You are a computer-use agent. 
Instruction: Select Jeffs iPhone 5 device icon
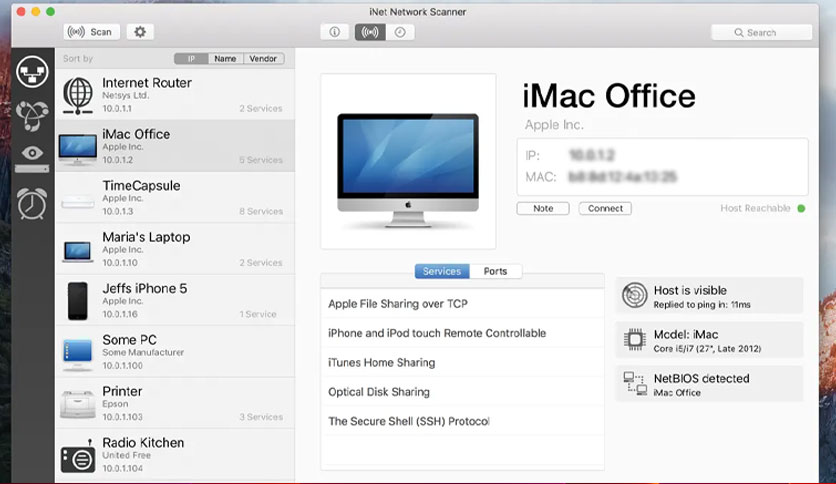click(78, 301)
